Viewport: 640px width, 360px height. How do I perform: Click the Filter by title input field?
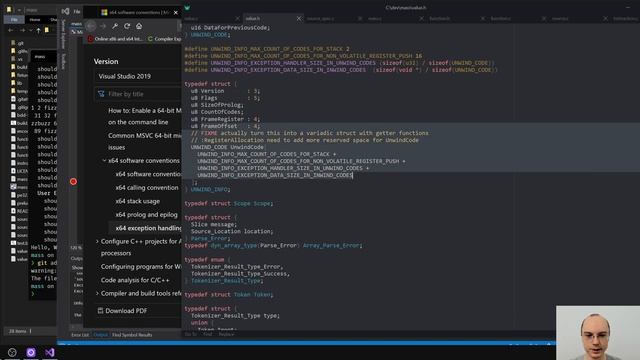click(x=138, y=94)
